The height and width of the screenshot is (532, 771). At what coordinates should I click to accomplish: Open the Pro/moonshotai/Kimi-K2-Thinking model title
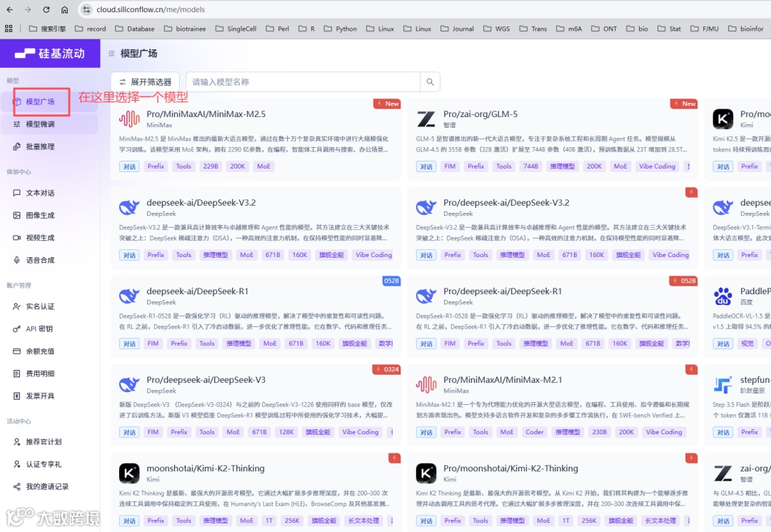[x=511, y=468]
